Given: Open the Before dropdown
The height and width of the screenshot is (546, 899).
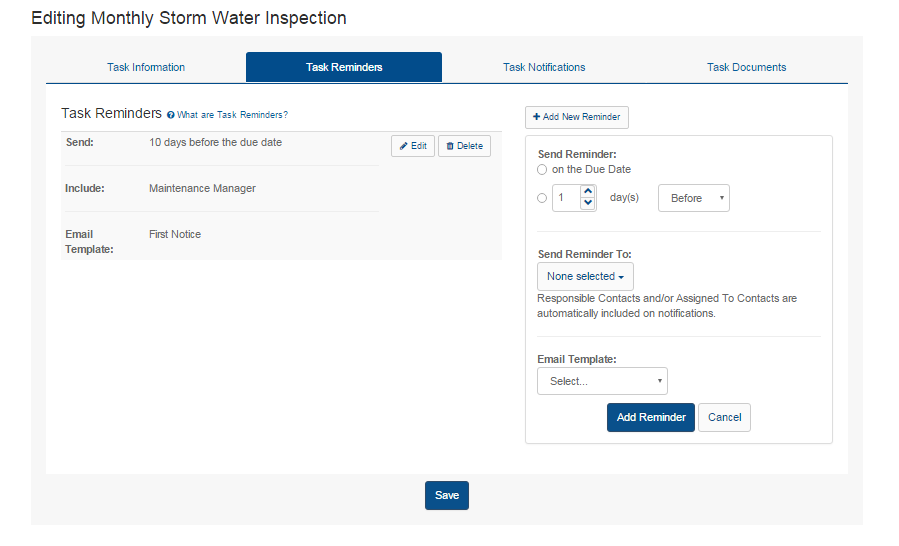Looking at the screenshot, I should click(x=694, y=198).
